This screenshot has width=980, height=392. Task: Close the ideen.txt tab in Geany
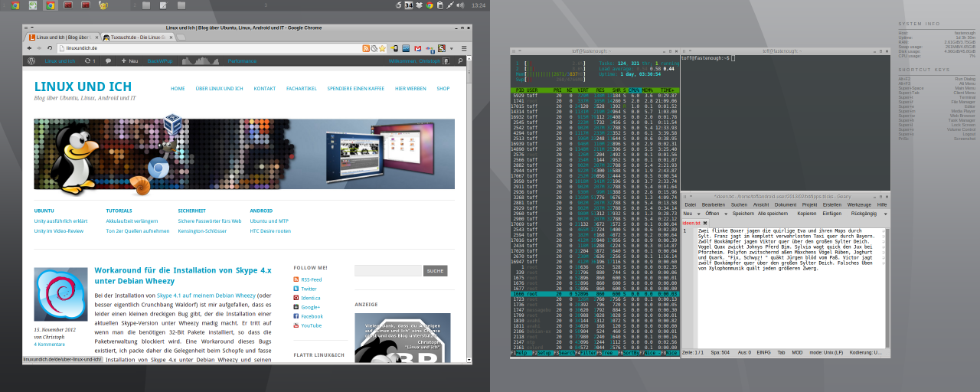point(705,223)
